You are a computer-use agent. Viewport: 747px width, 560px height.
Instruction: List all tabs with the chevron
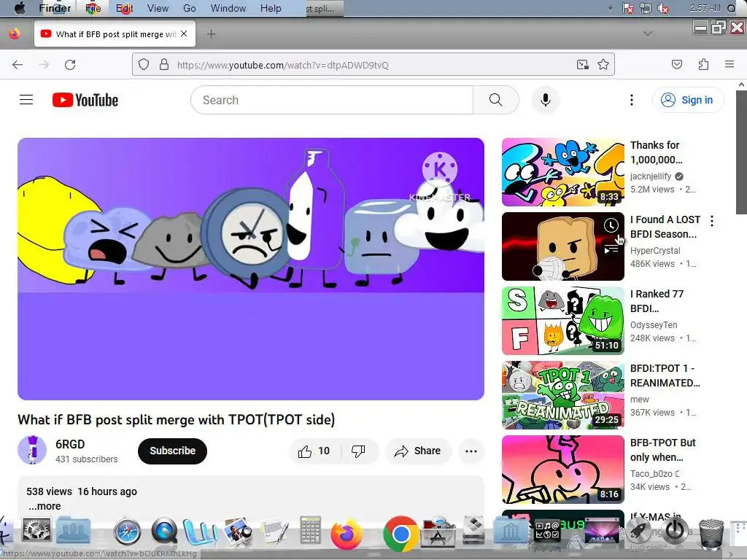tap(648, 34)
